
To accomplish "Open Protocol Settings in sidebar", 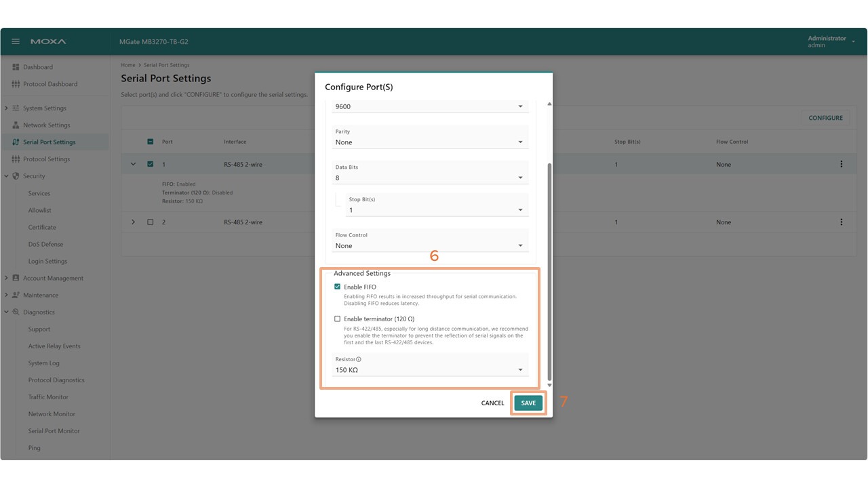I will [x=46, y=159].
